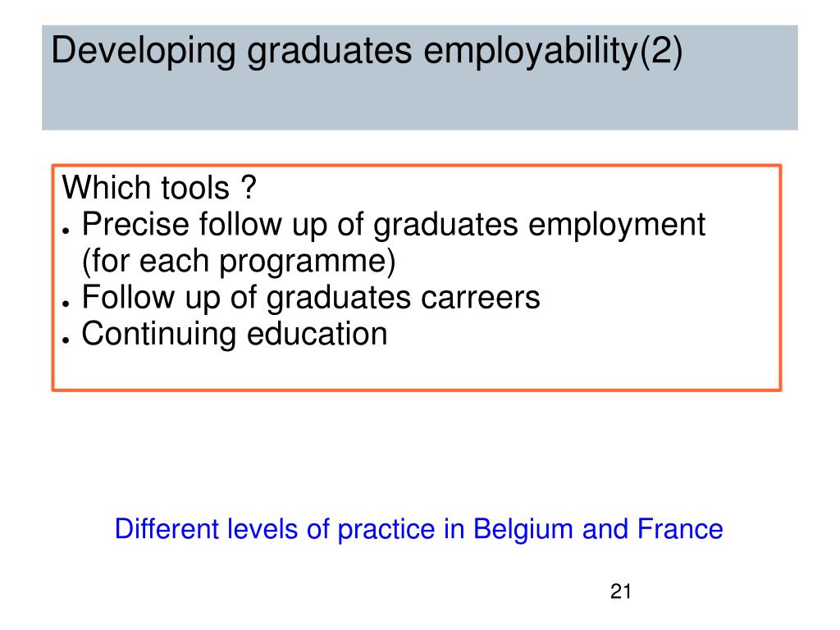Click the word 'carreers' in second bullet
Screen dimensions: 840x630
click(x=481, y=298)
